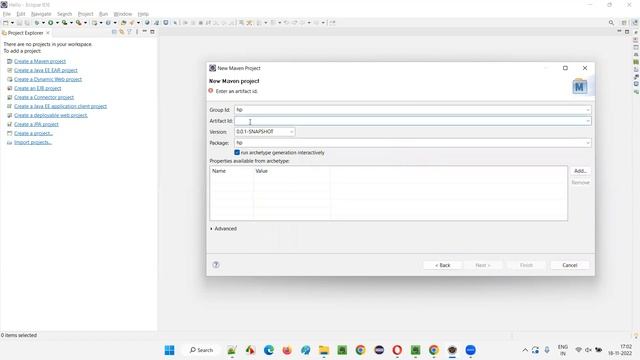Open the Group Id dropdown arrow
Viewport: 640px width, 360px height.
click(x=588, y=110)
